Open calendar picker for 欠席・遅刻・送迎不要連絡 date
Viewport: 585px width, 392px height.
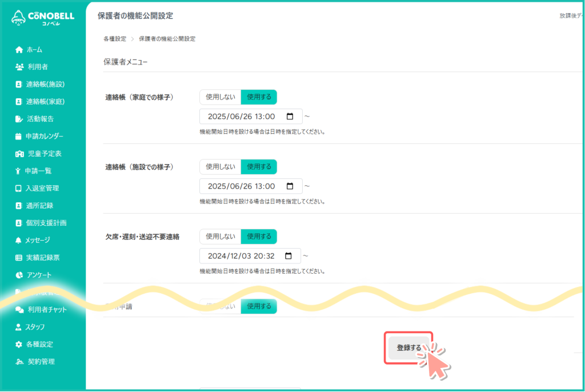pyautogui.click(x=290, y=256)
